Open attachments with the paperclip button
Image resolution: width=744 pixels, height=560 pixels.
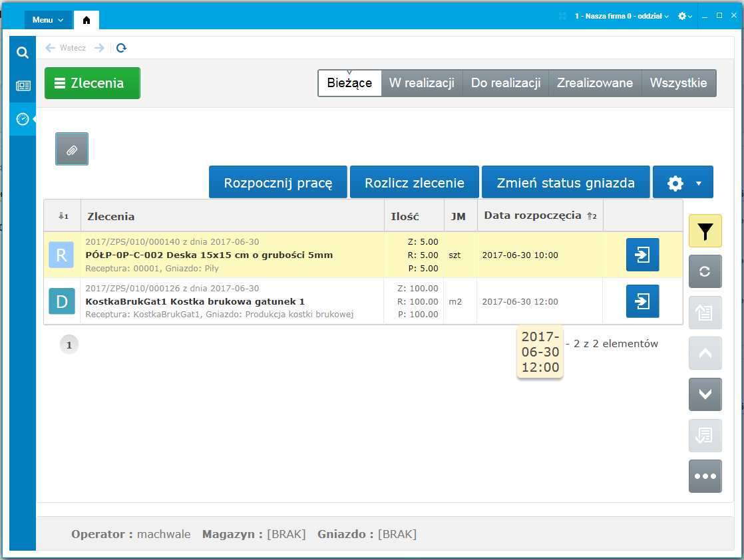(x=72, y=149)
